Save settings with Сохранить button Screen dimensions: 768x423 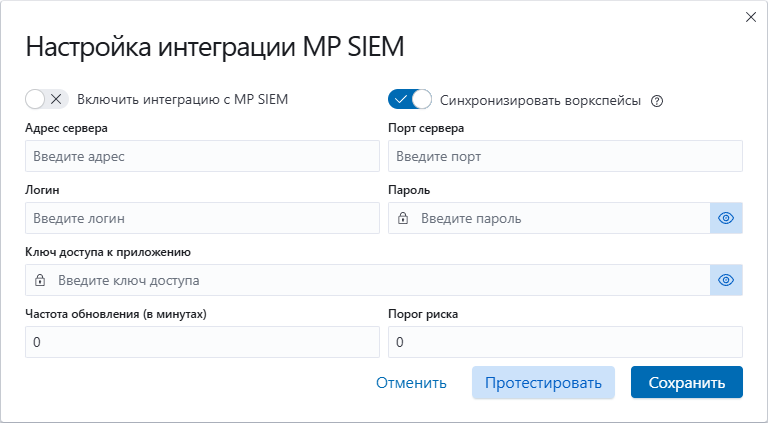click(x=687, y=382)
